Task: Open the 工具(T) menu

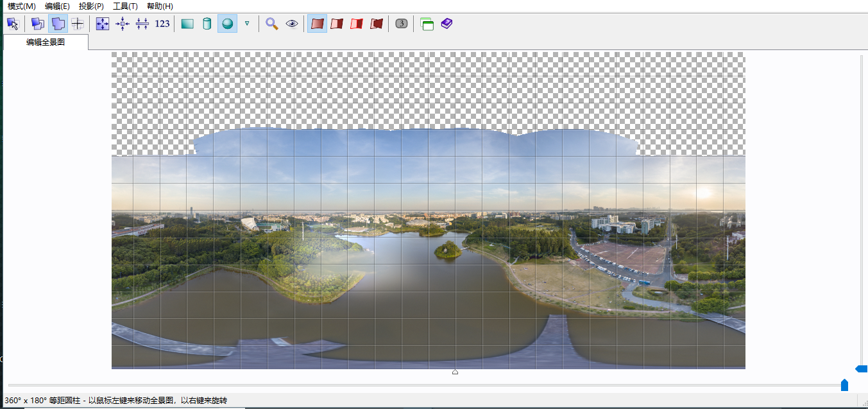Action: click(x=125, y=6)
